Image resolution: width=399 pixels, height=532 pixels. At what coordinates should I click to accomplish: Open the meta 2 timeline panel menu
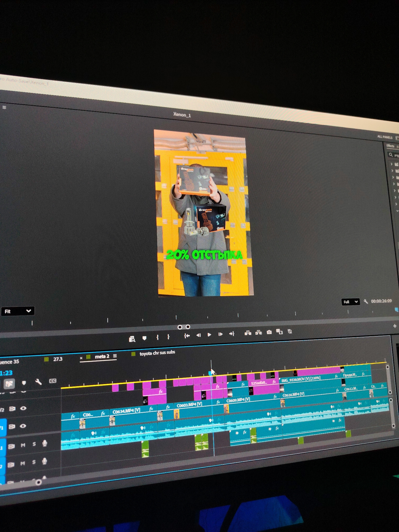pyautogui.click(x=115, y=356)
